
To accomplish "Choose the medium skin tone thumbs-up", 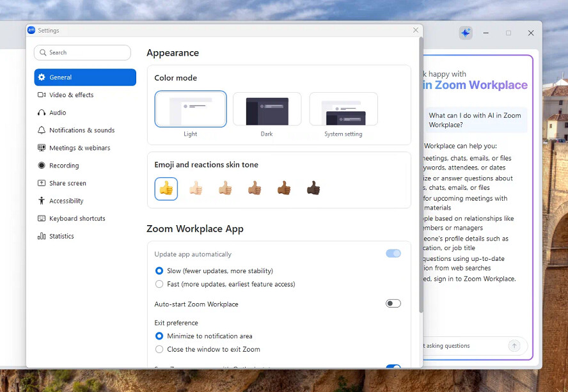I will pyautogui.click(x=255, y=189).
